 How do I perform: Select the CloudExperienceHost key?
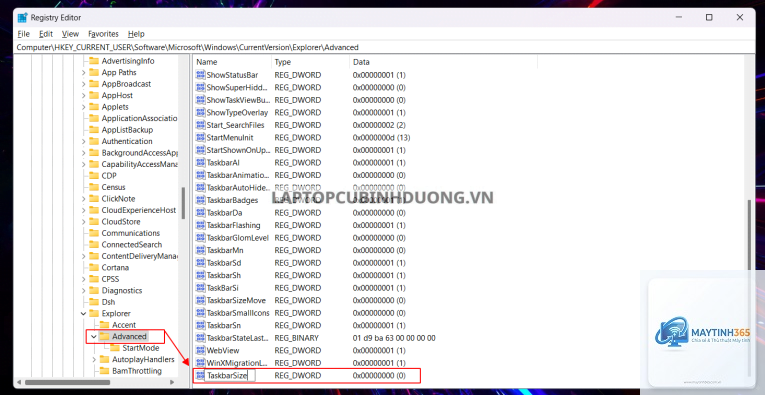(139, 210)
